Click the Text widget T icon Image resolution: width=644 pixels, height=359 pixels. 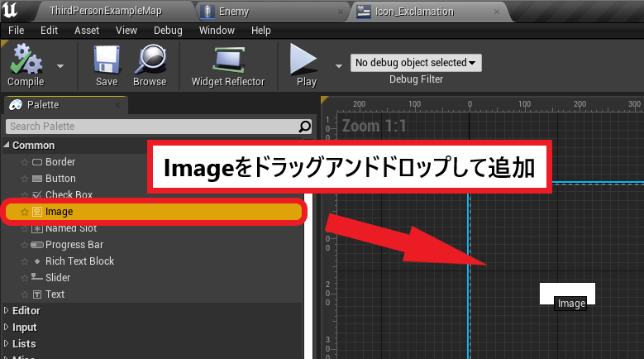click(37, 294)
